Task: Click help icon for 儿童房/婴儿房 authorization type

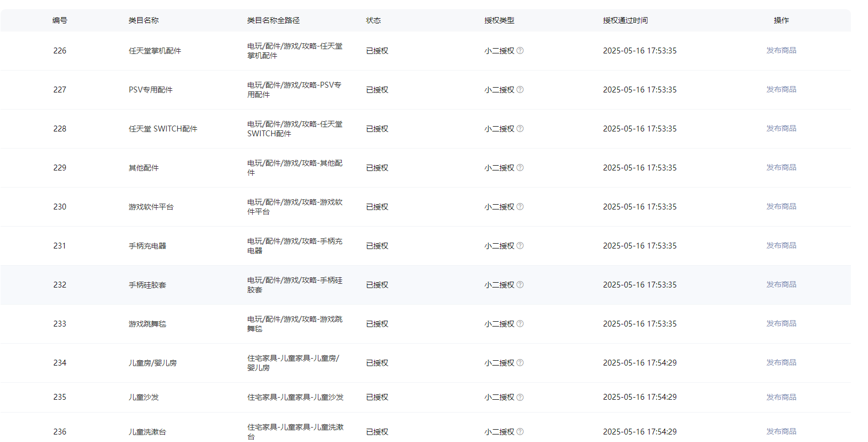Action: [x=520, y=363]
